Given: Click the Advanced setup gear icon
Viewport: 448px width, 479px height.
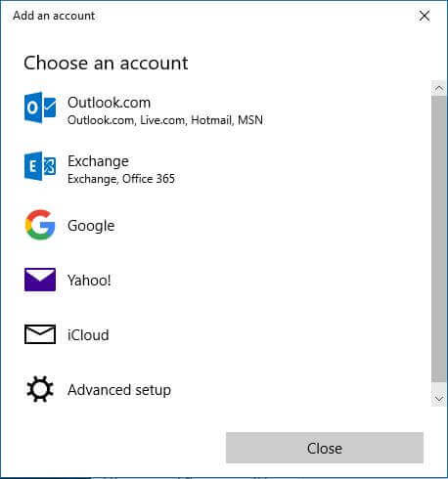Looking at the screenshot, I should point(40,389).
